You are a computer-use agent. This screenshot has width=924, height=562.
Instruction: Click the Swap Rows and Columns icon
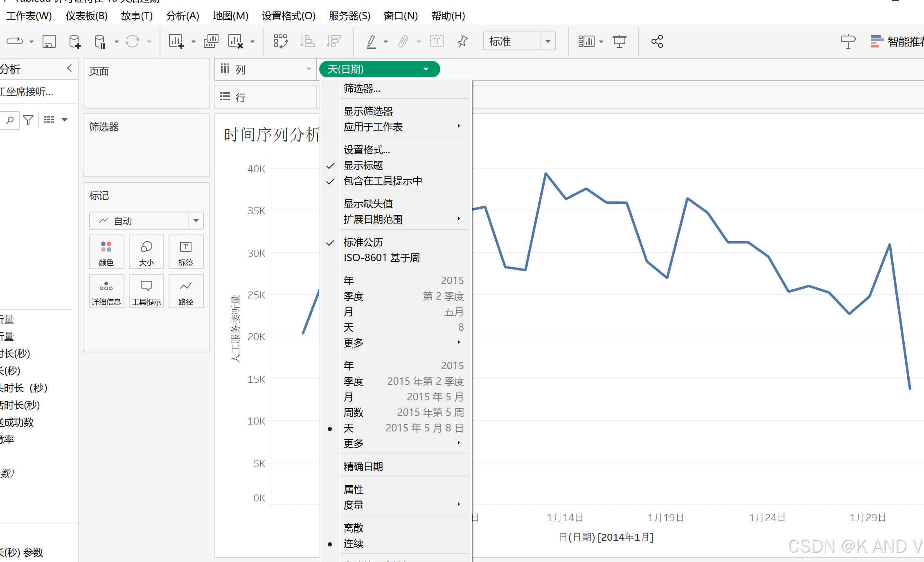281,41
